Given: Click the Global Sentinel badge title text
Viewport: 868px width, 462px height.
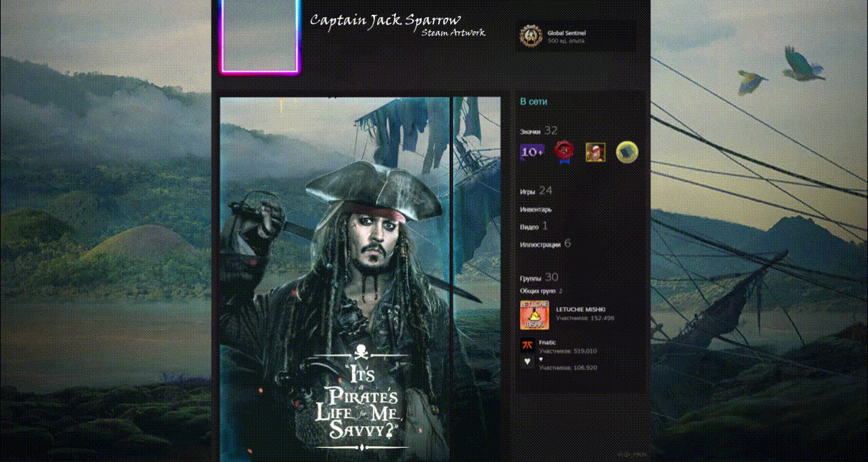Looking at the screenshot, I should 566,33.
